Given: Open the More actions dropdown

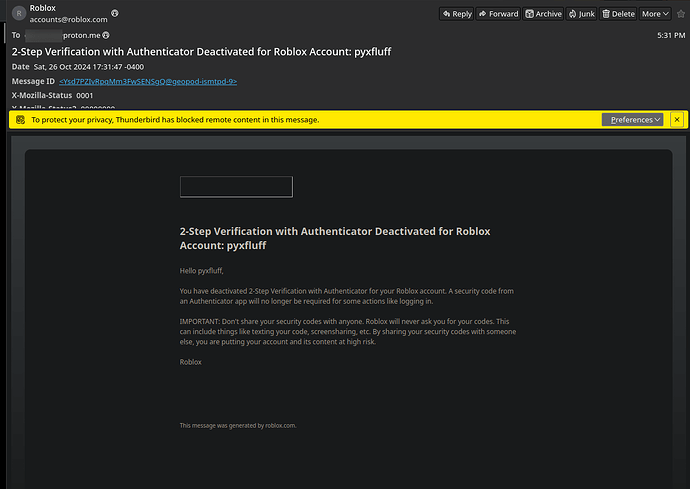Looking at the screenshot, I should (655, 14).
